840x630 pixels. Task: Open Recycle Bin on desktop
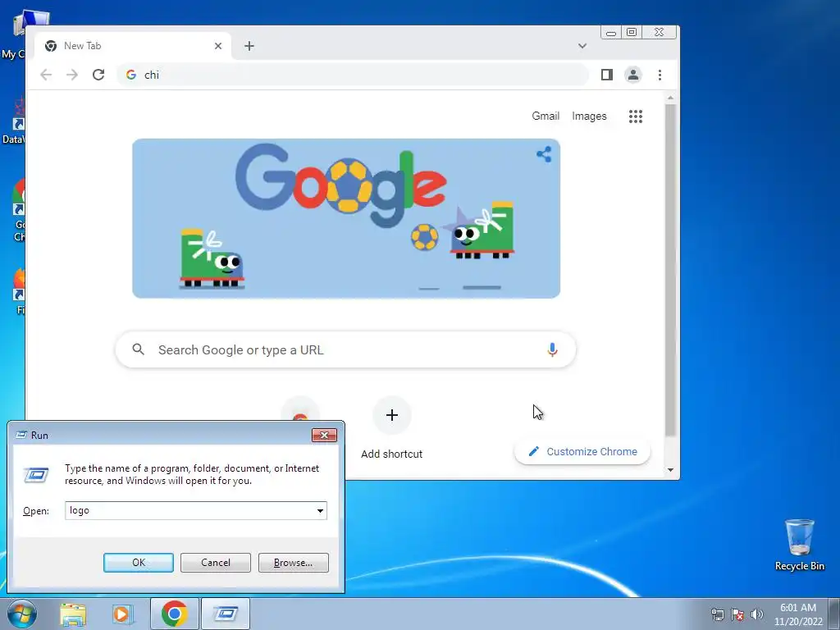click(x=799, y=545)
